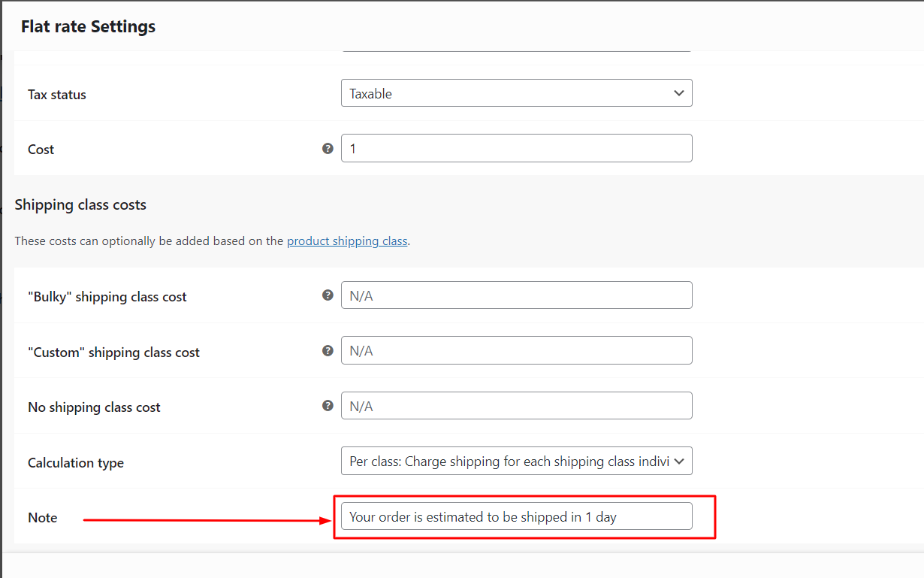The image size is (924, 578).
Task: Expand the Calculation type dropdown
Action: (x=516, y=461)
